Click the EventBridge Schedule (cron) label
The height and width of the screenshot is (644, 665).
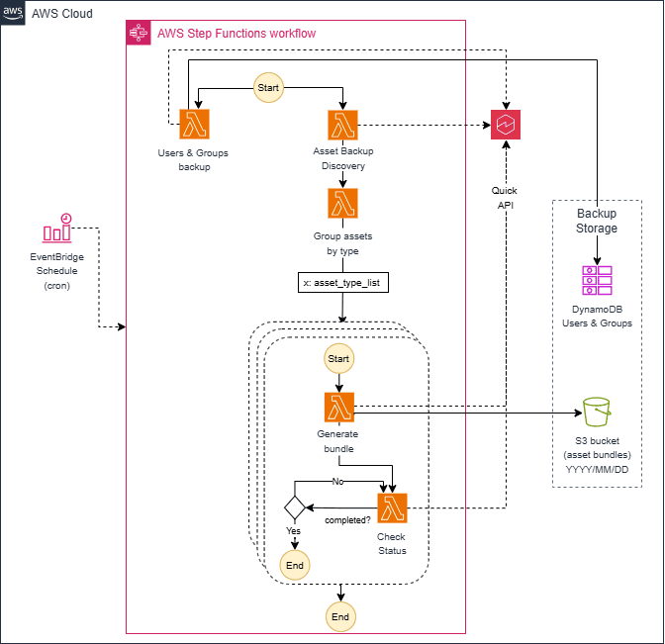56,271
